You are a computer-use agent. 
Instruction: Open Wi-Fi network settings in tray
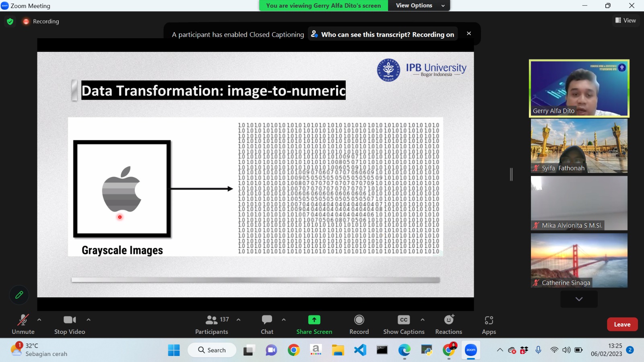(554, 350)
